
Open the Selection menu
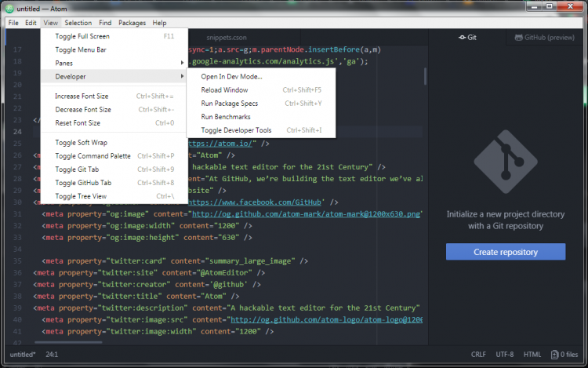78,23
